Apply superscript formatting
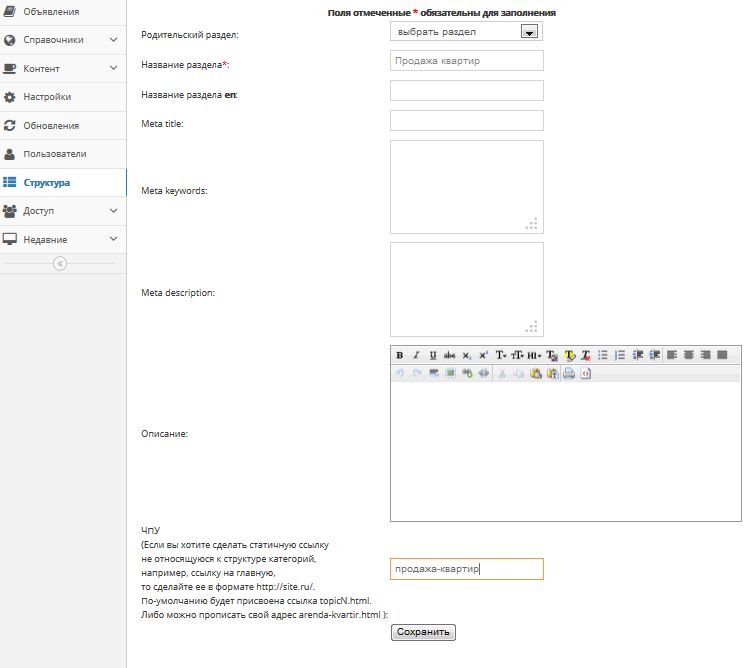751x668 pixels. tap(483, 355)
